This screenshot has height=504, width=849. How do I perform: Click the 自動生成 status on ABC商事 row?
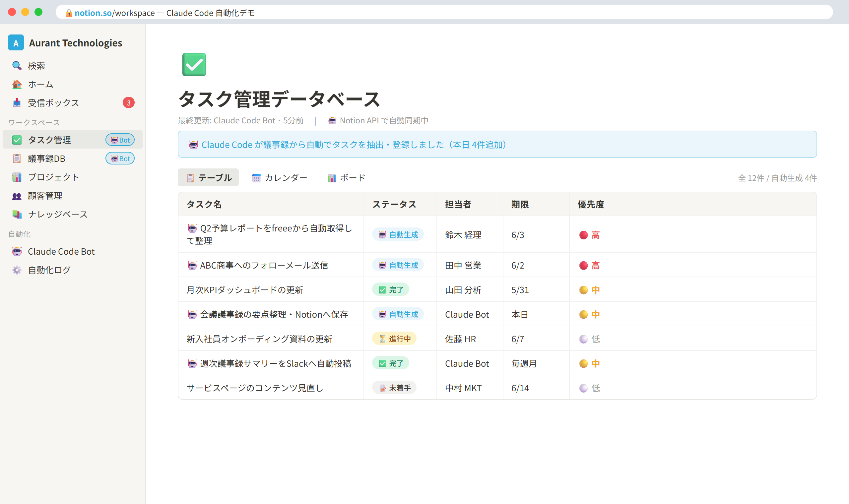(398, 265)
